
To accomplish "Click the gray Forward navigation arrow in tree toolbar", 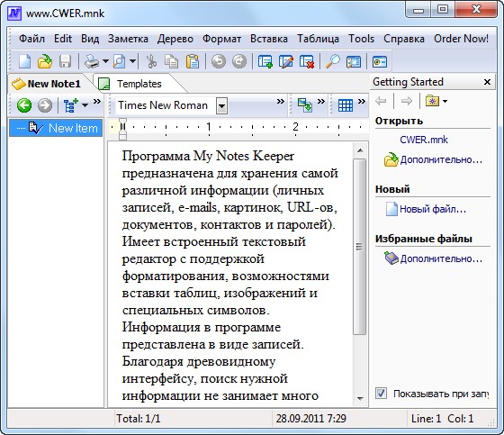I will 45,105.
